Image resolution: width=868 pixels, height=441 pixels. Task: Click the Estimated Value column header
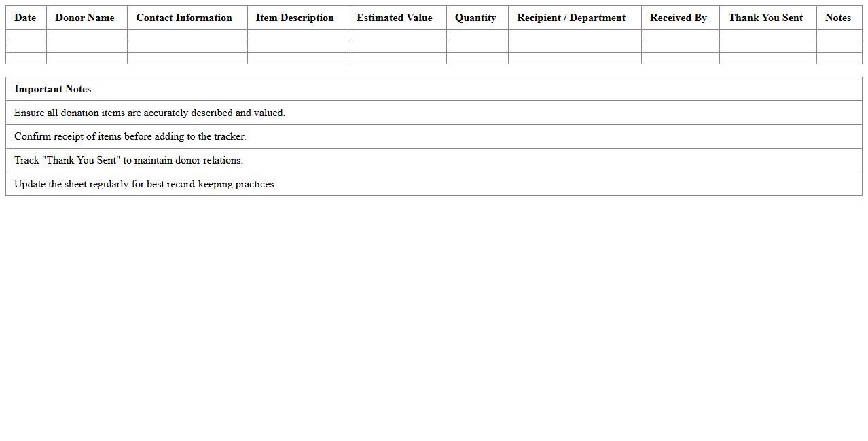click(x=395, y=18)
